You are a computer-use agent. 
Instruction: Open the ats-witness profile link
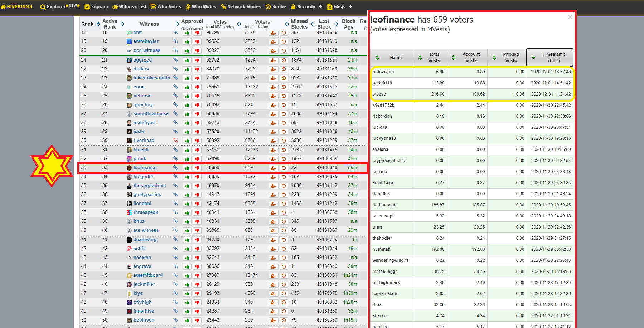146,230
